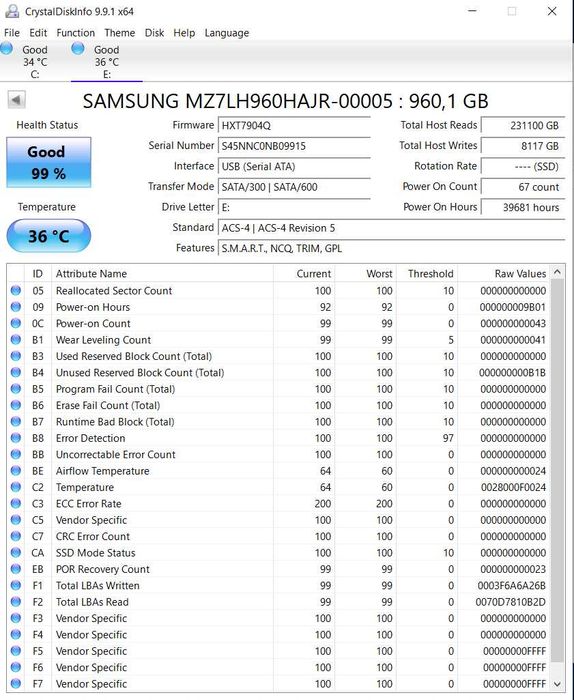574x700 pixels.
Task: Open the Language menu
Action: 227,33
